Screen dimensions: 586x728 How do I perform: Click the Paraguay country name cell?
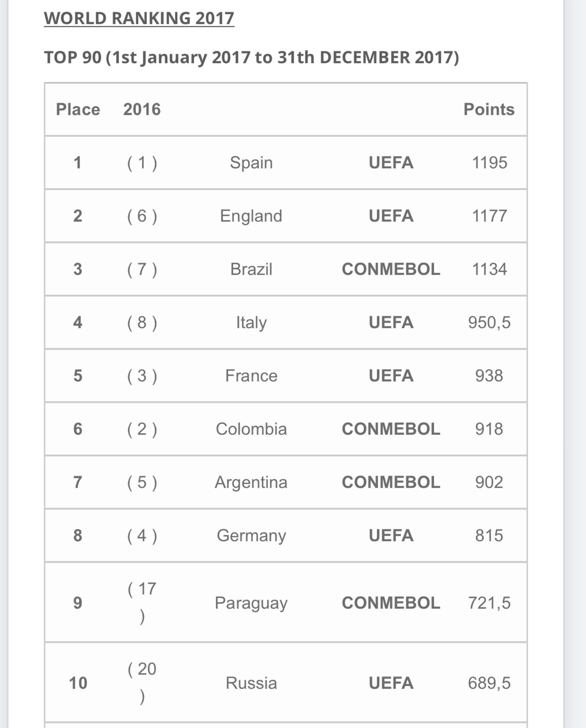(251, 603)
